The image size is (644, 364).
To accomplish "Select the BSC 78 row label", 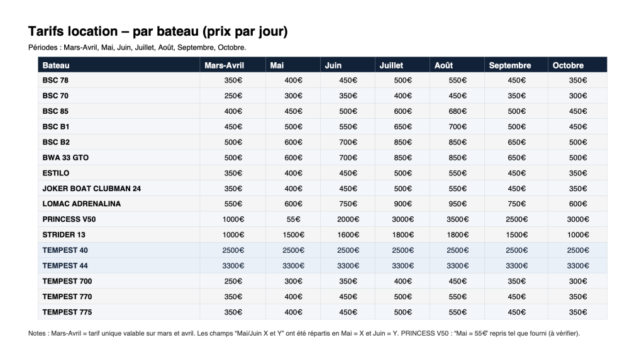I will (x=55, y=80).
